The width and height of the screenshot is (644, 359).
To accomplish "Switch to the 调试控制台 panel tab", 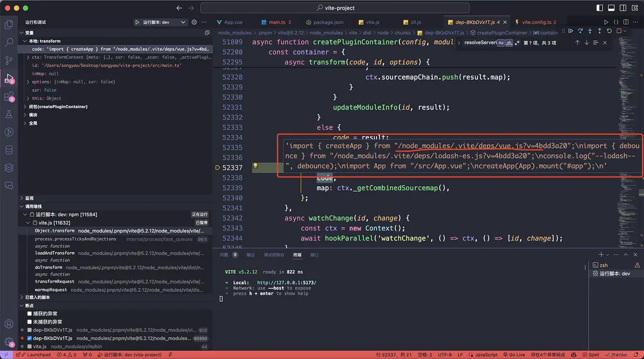I will [x=274, y=255].
